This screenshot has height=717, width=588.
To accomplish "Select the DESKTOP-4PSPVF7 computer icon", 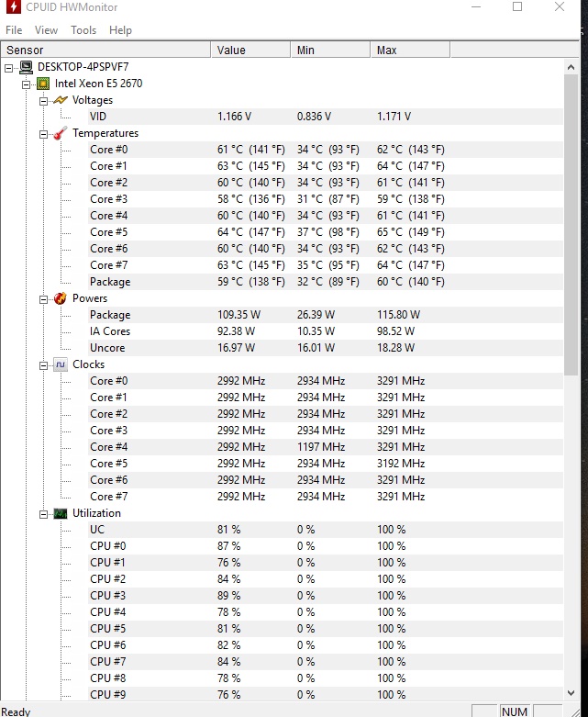I will (x=27, y=67).
